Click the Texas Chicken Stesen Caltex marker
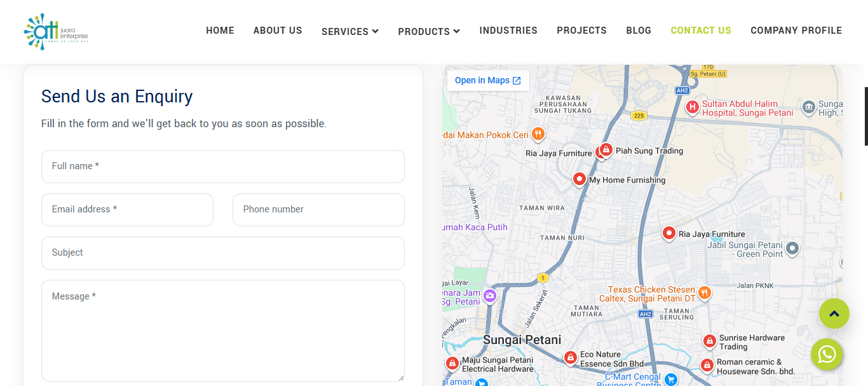The height and width of the screenshot is (386, 868). [704, 293]
